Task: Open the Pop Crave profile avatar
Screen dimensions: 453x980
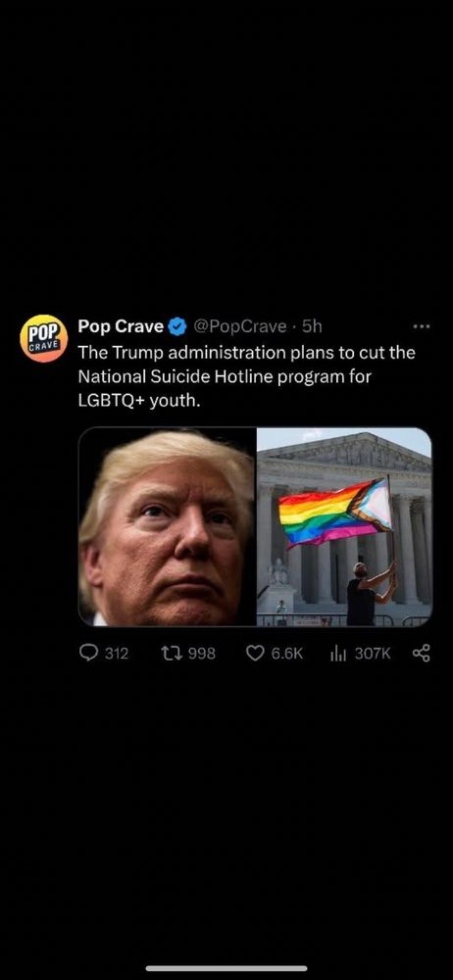Action: point(44,339)
